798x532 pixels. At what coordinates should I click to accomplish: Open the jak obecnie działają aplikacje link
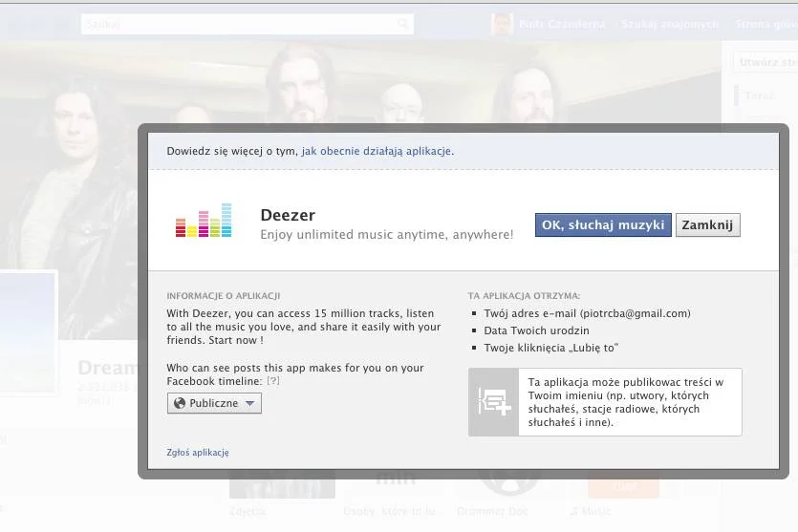coord(377,151)
